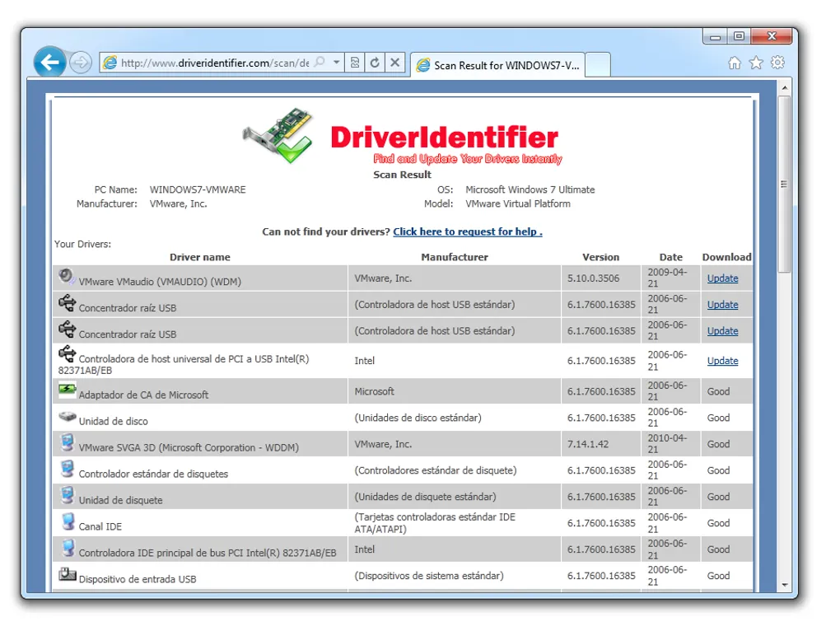Click the Compatibility View icon
Image resolution: width=840 pixels, height=631 pixels.
[355, 63]
